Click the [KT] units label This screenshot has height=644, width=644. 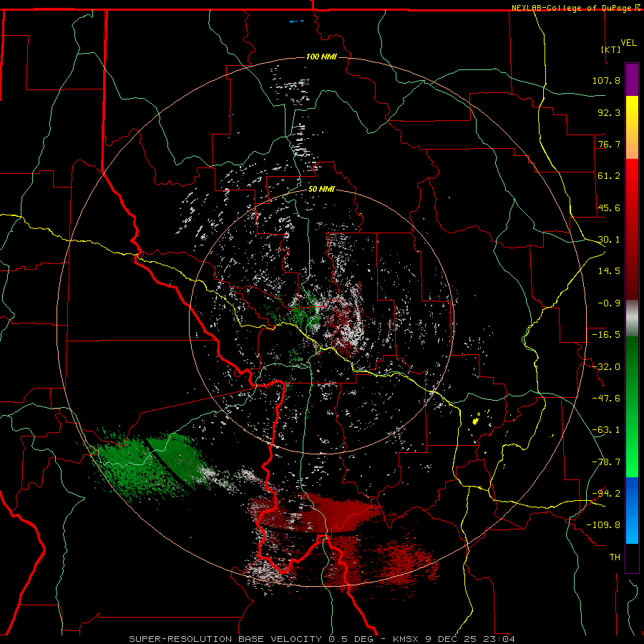(611, 49)
